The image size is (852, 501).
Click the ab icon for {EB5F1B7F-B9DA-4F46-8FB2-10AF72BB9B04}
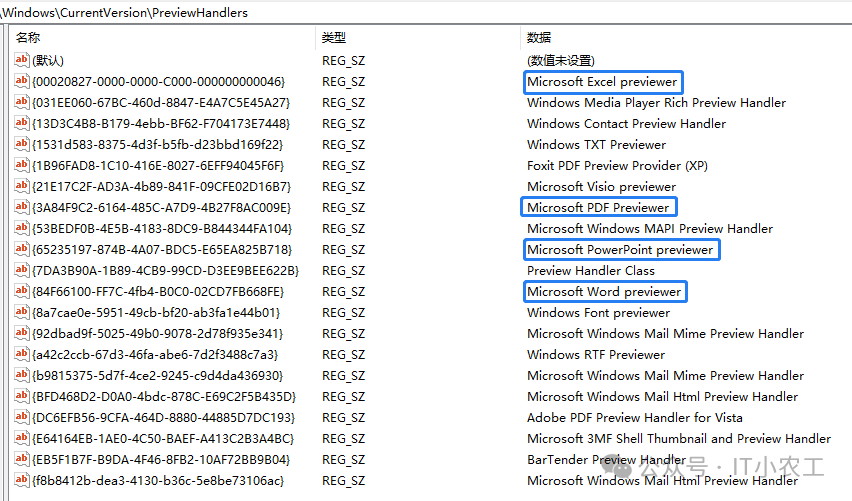[22, 459]
